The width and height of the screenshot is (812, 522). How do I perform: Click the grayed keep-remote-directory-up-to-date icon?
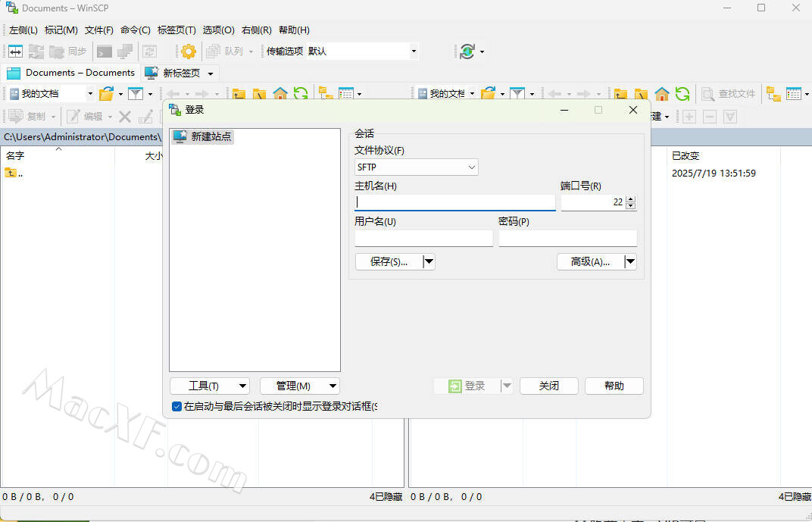point(150,52)
